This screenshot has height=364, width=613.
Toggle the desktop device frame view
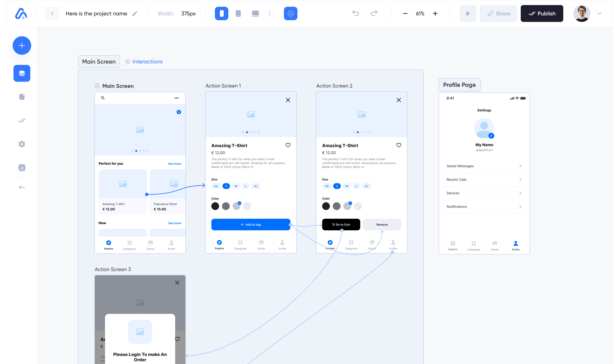click(x=255, y=13)
